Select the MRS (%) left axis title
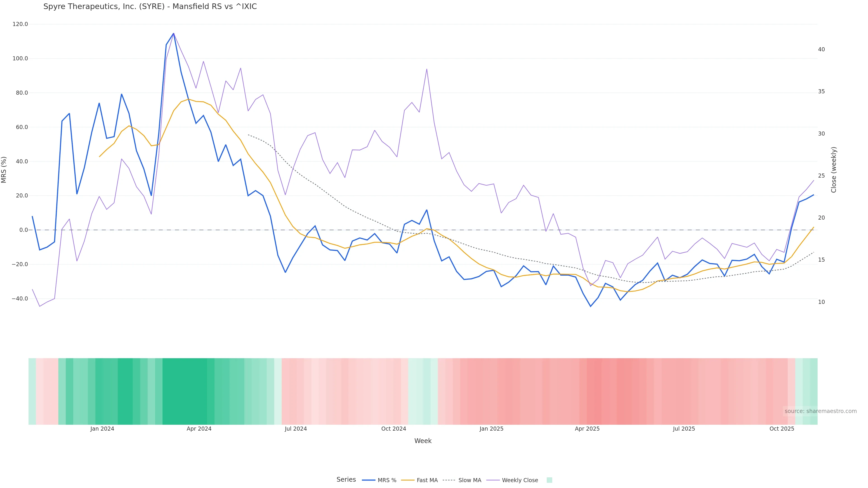This screenshot has height=488, width=868. coord(4,170)
